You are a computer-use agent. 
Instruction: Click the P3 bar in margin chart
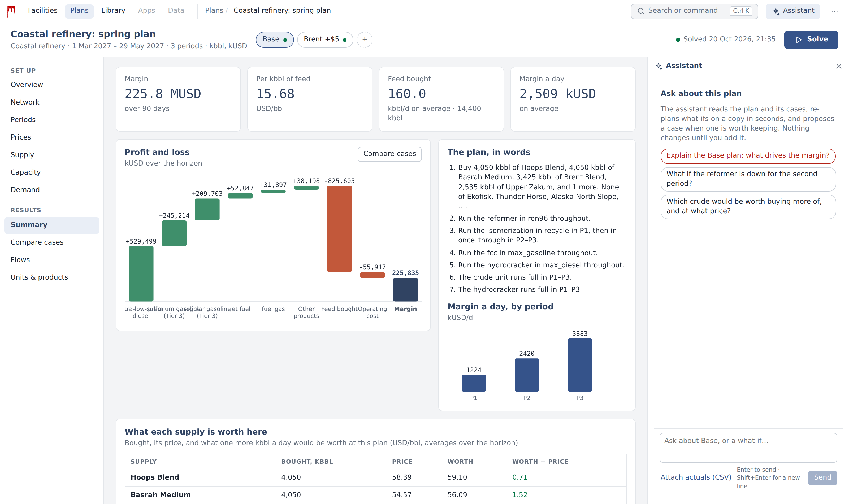tap(580, 365)
